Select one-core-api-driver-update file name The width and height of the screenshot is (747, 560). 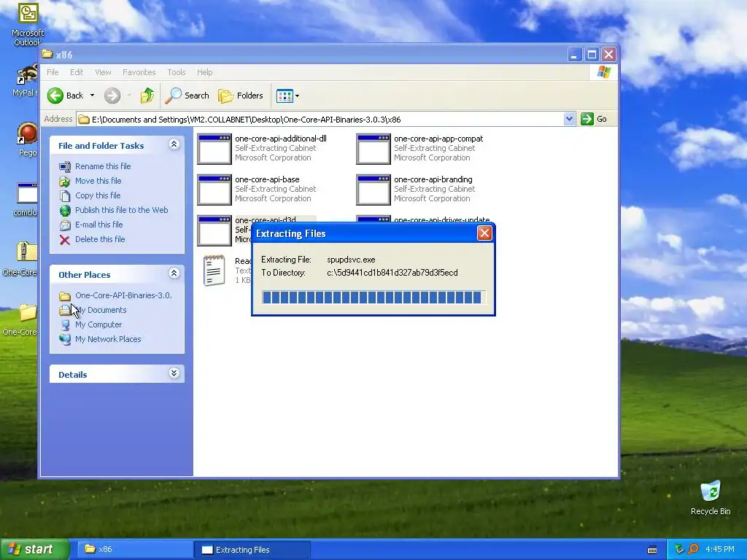(441, 219)
